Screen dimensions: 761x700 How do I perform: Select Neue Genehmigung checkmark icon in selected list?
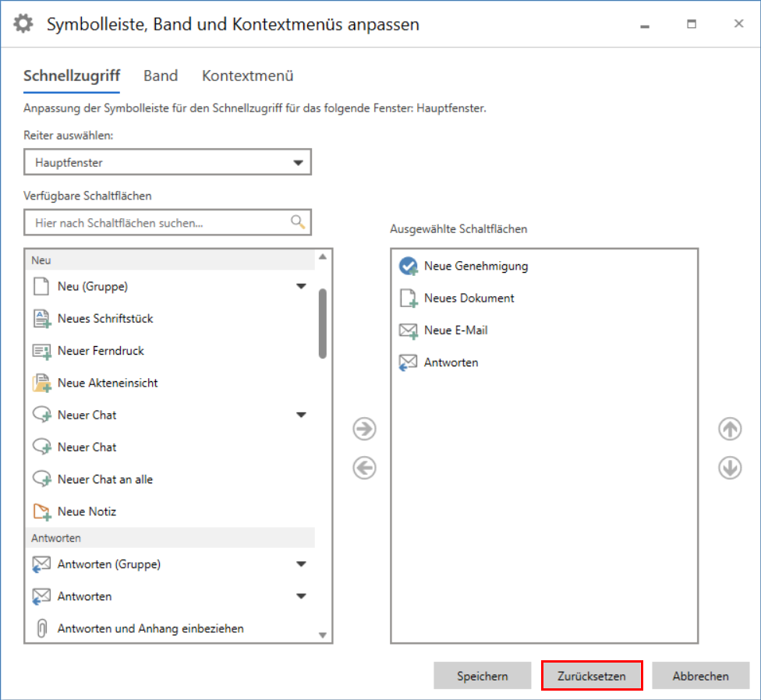(409, 267)
